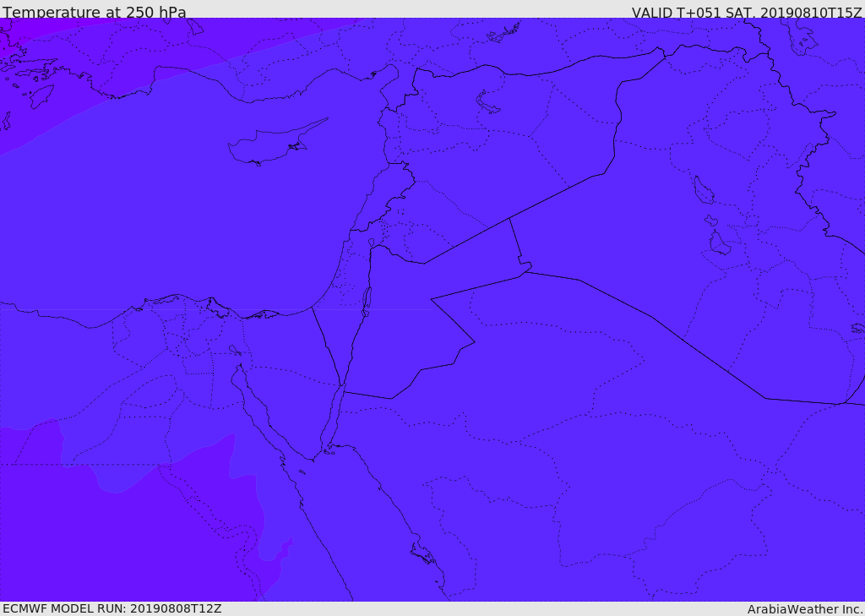Screen dimensions: 865x616
Task: Click the 'ArabiaWeather Inc' credit text
Action: [x=804, y=609]
